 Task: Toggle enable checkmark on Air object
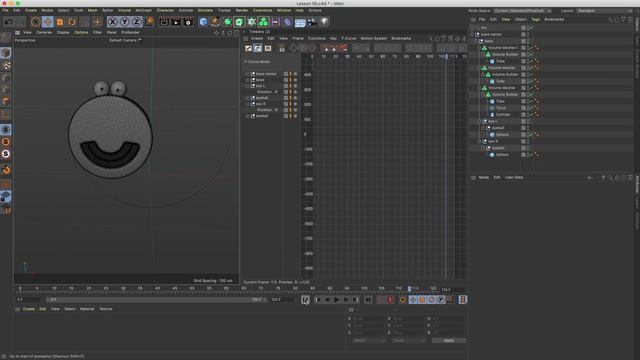click(532, 28)
